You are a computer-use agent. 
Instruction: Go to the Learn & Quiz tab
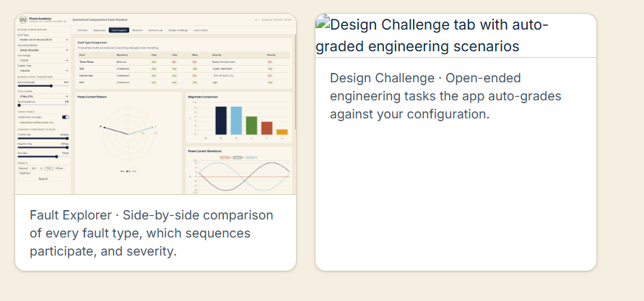pyautogui.click(x=201, y=30)
